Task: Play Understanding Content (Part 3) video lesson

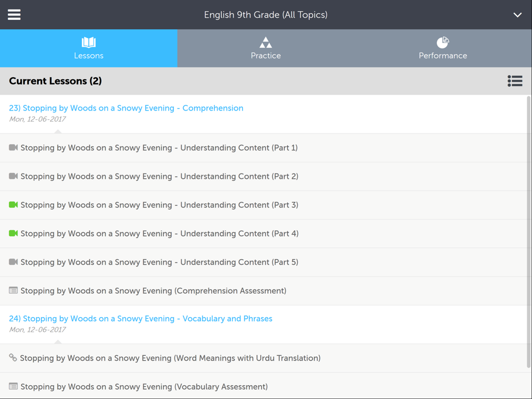Action: click(x=263, y=205)
